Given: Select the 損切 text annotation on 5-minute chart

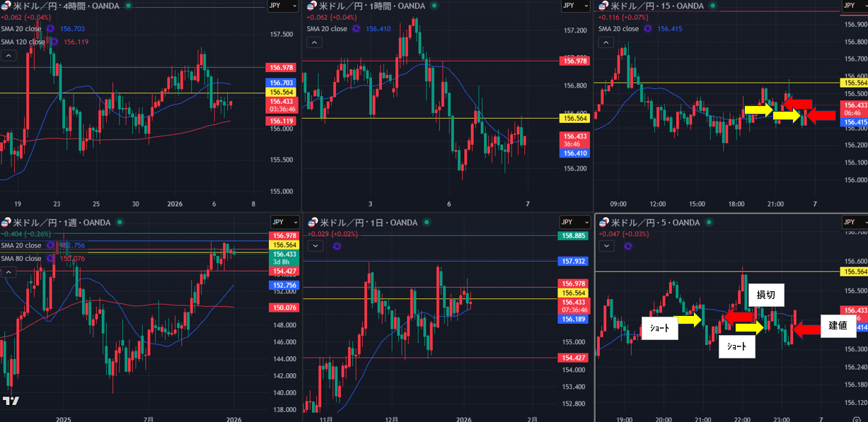Looking at the screenshot, I should 765,295.
